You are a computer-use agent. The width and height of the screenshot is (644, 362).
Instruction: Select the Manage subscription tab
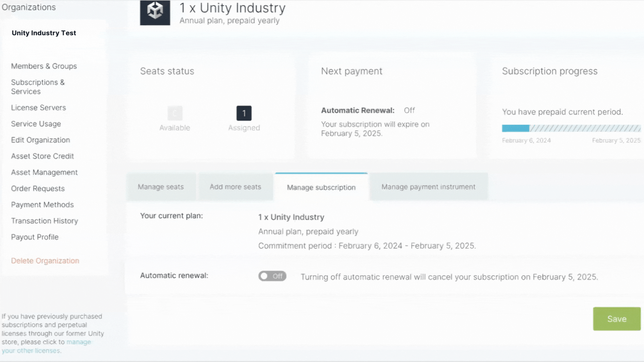(321, 187)
